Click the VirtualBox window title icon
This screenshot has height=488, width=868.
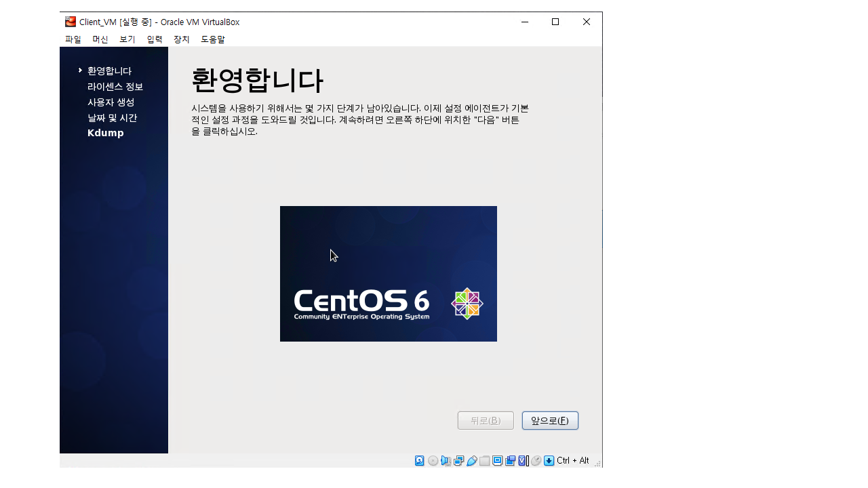tap(71, 22)
